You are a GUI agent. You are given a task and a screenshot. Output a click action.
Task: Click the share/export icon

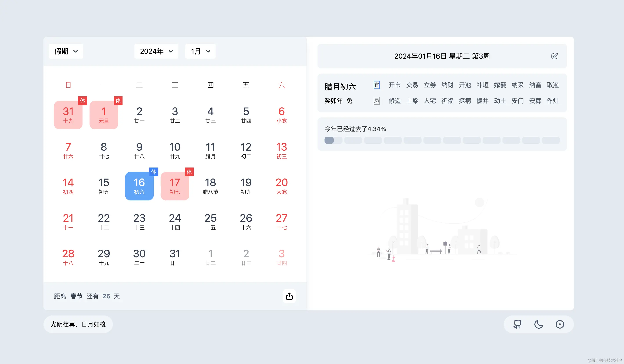289,296
